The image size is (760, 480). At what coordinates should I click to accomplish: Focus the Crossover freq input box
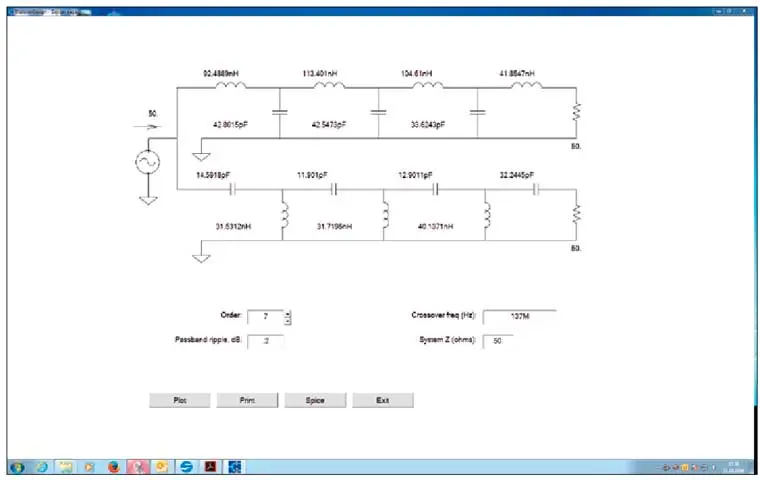point(518,318)
